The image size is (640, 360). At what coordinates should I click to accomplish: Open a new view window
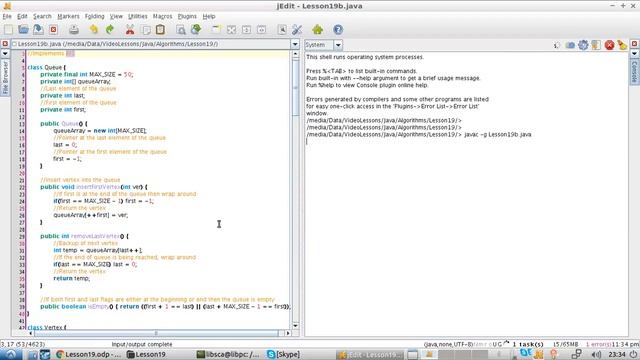point(216,30)
